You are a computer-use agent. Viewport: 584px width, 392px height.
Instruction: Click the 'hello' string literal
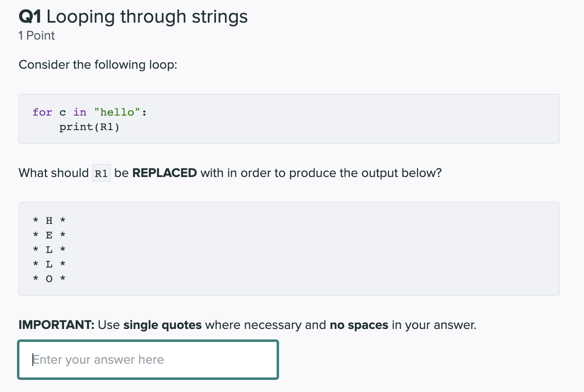coord(118,112)
